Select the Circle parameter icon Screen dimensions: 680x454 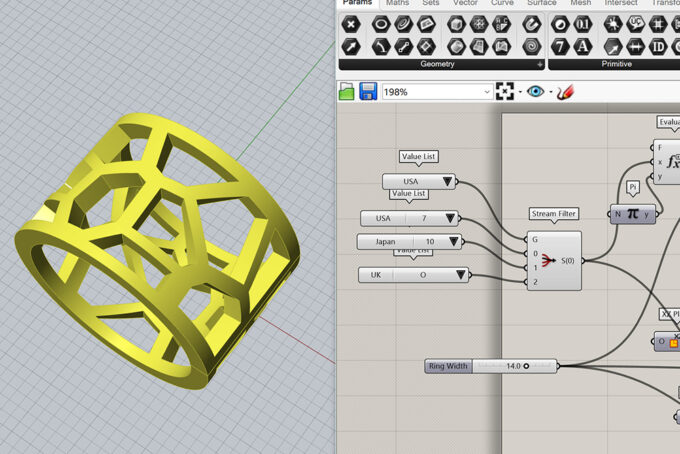pos(381,24)
